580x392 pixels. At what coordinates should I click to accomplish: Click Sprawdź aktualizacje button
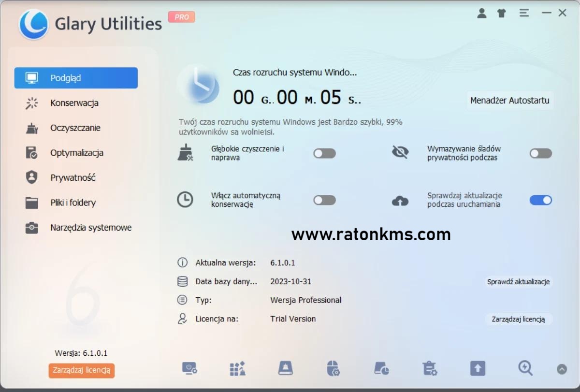click(519, 282)
